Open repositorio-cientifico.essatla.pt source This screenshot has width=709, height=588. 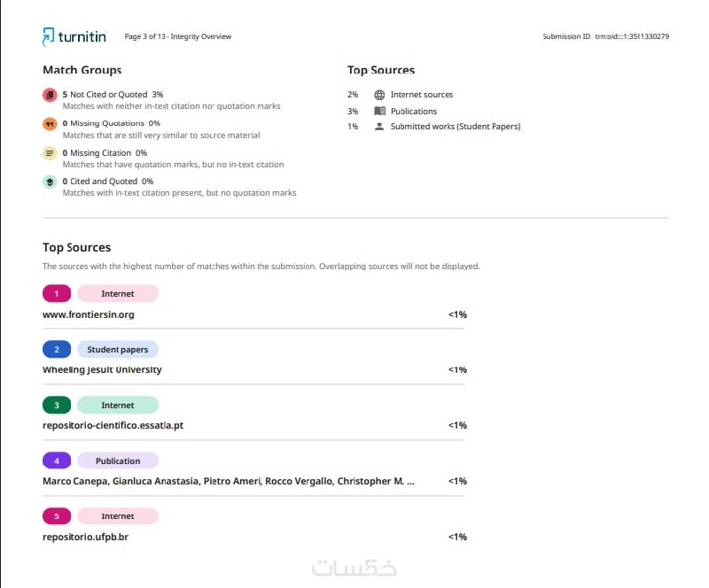tap(113, 426)
